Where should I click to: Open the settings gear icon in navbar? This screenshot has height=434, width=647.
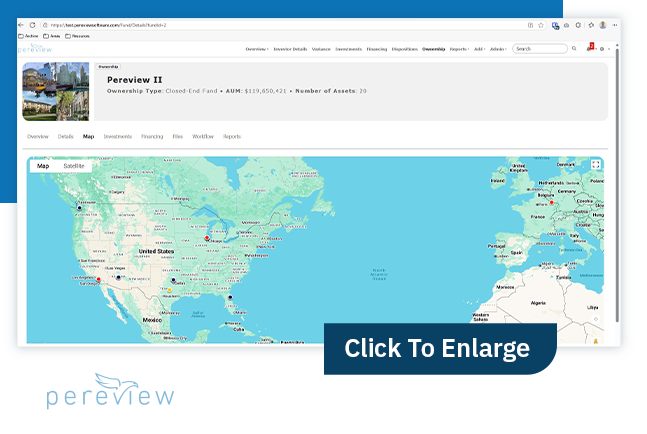coord(602,48)
